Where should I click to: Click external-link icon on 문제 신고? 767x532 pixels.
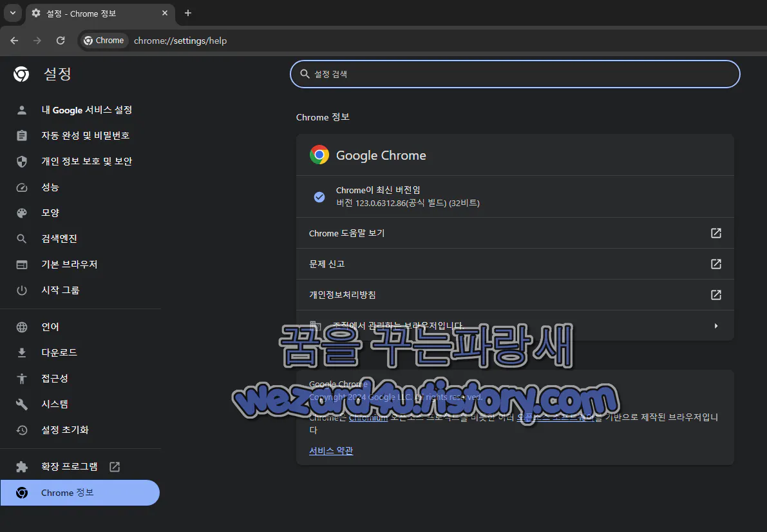715,264
